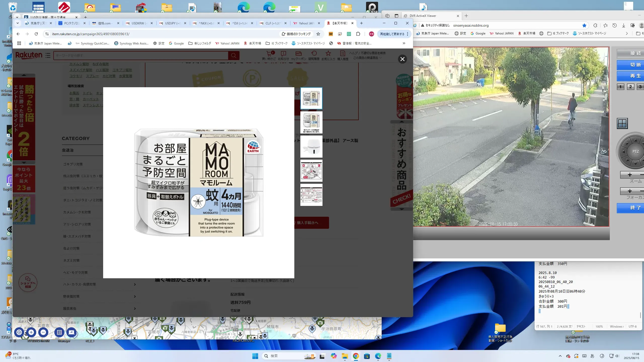The image size is (644, 362).
Task: Select the third product thumbnail
Action: 311,147
